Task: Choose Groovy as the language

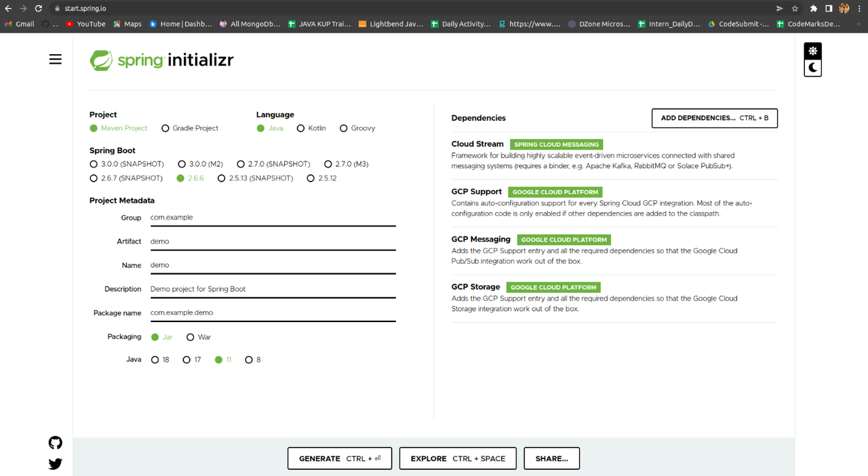Action: pos(357,128)
